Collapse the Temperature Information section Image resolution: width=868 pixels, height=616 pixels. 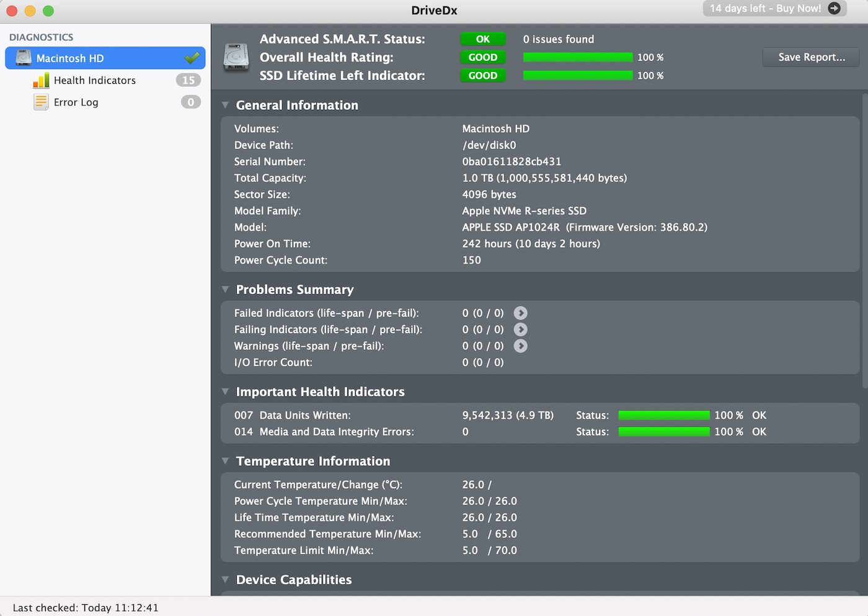click(226, 462)
